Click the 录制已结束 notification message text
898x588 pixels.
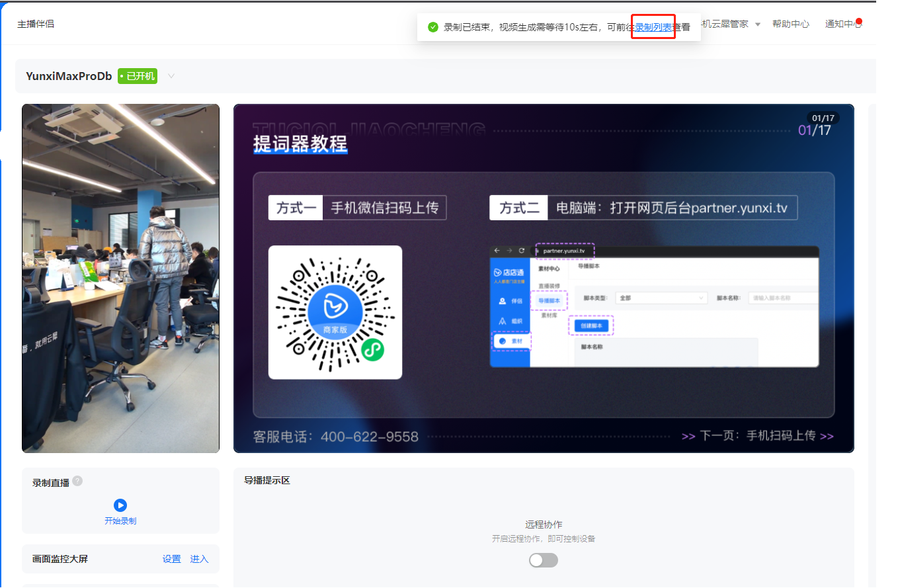click(567, 27)
